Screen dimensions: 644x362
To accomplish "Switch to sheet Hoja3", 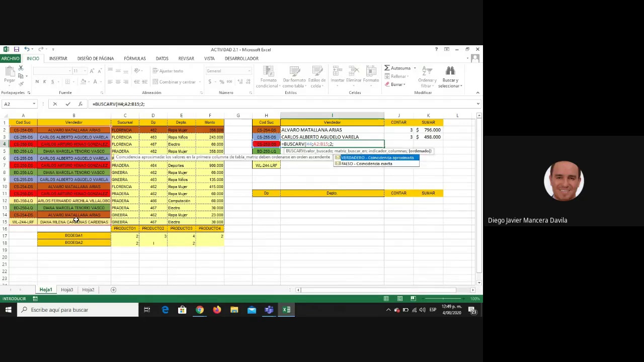I will click(x=67, y=290).
